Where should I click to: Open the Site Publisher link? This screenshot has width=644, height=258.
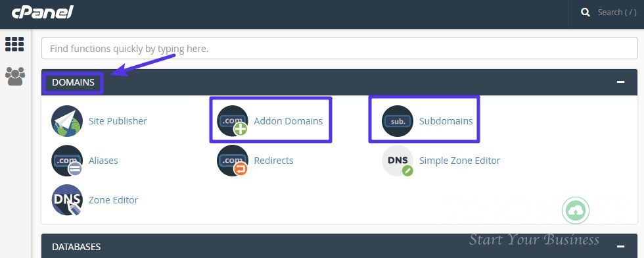tap(118, 121)
